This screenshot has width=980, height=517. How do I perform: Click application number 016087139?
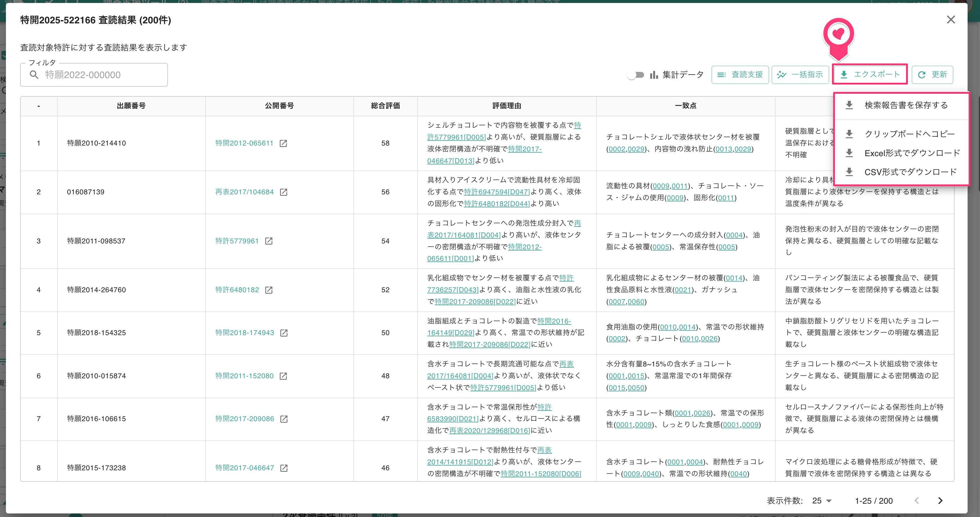(x=85, y=192)
